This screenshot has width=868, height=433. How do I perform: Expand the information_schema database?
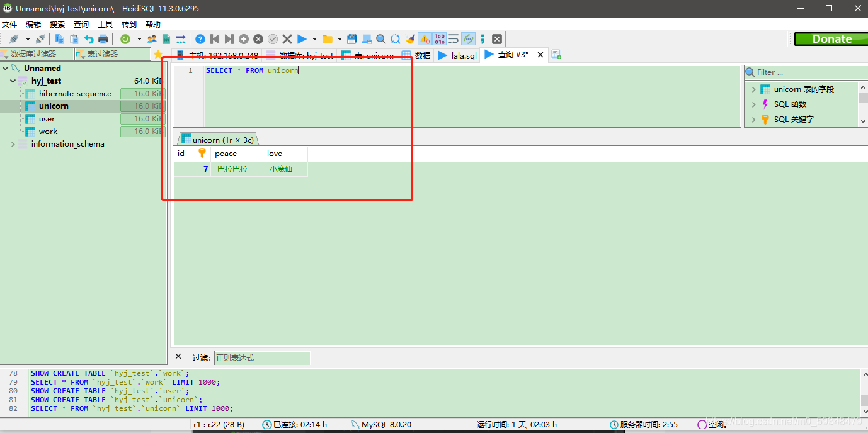(x=14, y=143)
